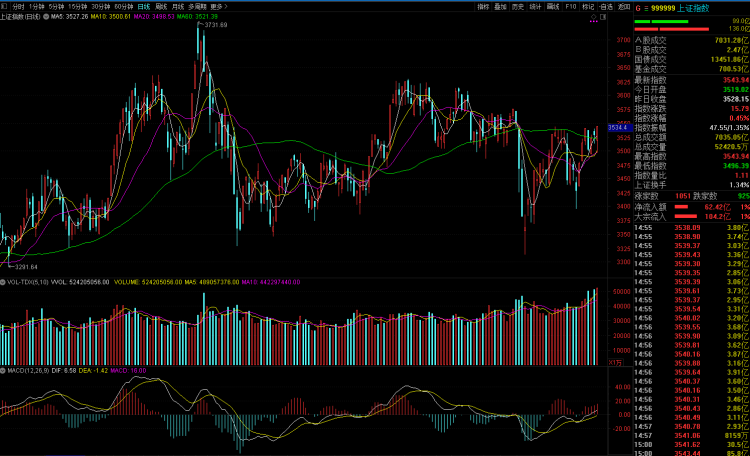Click the 叠加 overlay button
750x456 pixels.
[x=501, y=6]
